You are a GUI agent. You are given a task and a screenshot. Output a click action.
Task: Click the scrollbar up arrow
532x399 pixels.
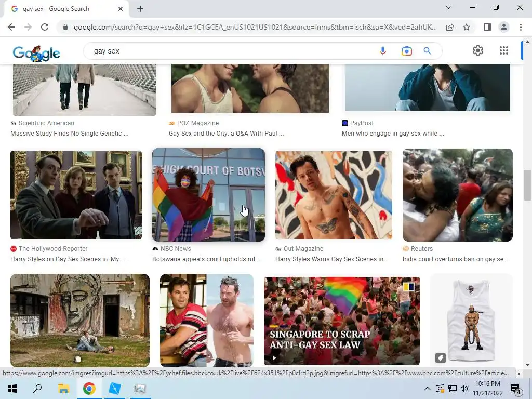(527, 42)
